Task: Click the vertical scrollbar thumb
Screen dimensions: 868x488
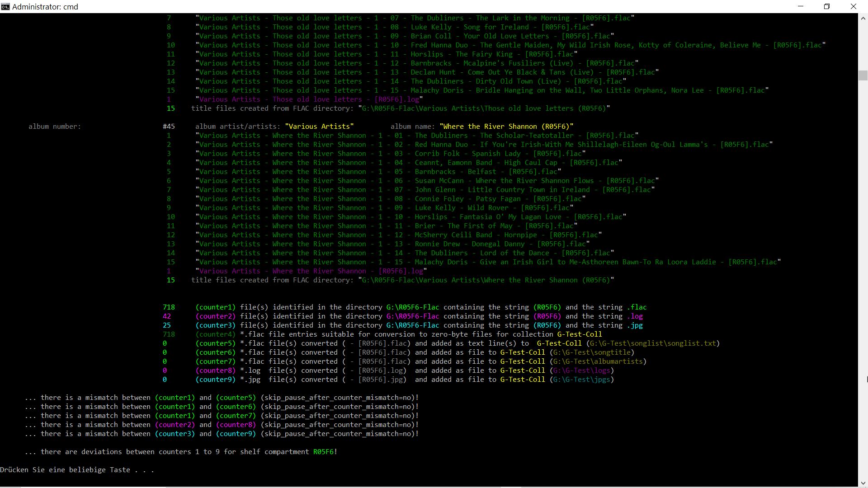Action: (863, 75)
